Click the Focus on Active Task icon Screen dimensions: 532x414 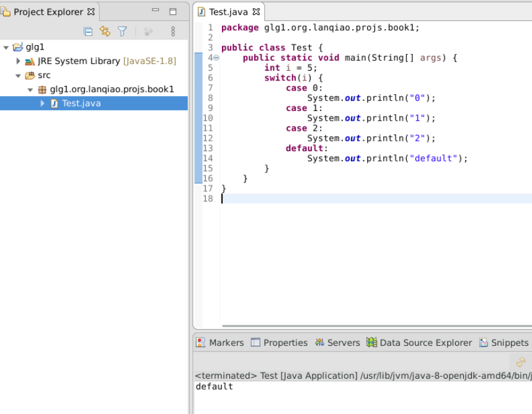[x=148, y=32]
